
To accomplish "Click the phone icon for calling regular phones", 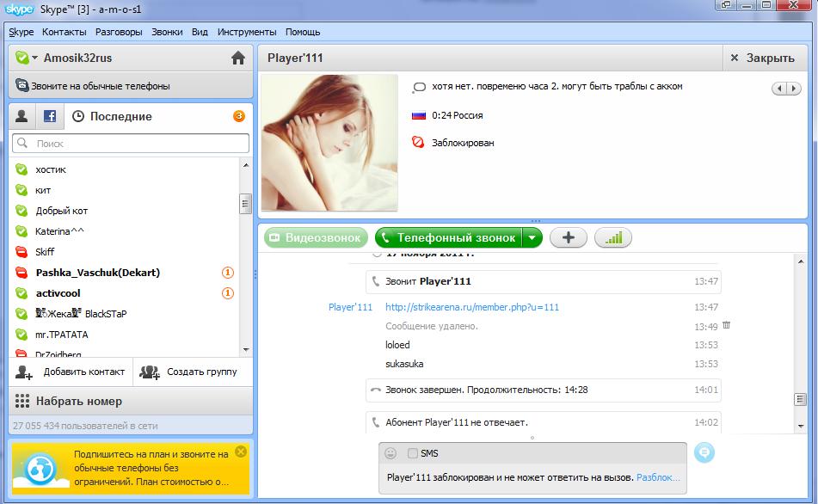I will click(x=22, y=85).
